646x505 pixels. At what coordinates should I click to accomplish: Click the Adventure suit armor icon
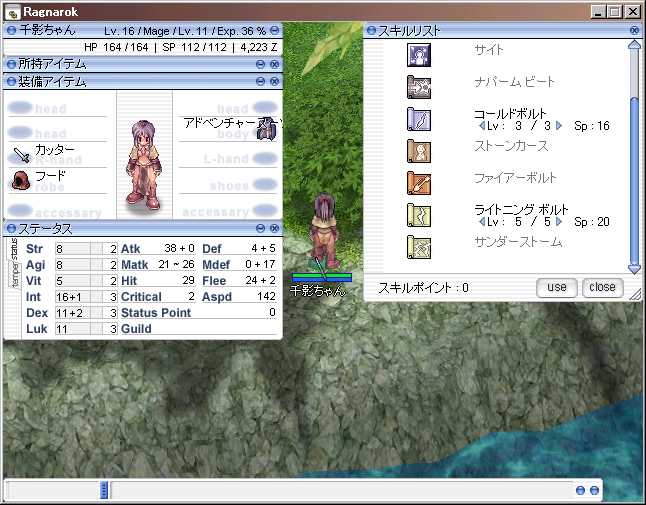266,130
